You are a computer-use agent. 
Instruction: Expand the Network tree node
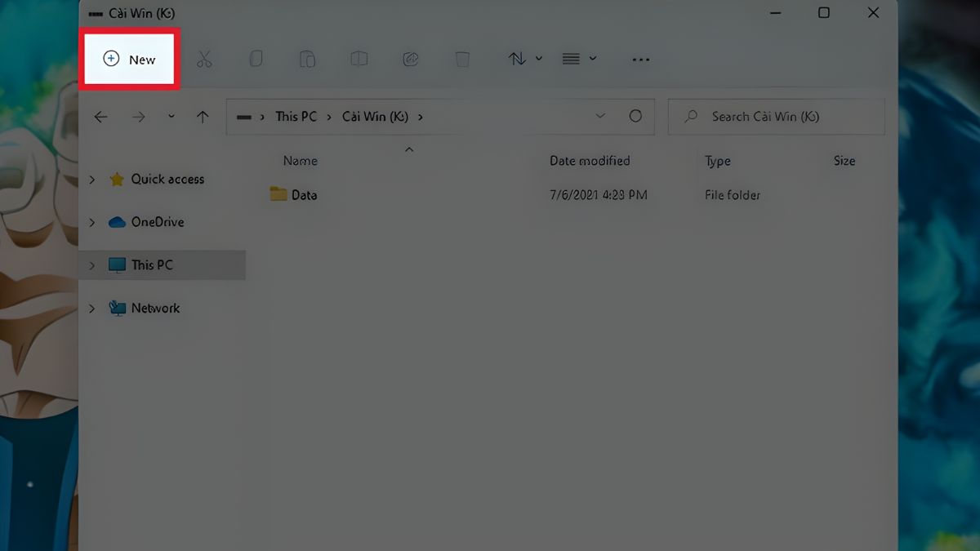(92, 309)
